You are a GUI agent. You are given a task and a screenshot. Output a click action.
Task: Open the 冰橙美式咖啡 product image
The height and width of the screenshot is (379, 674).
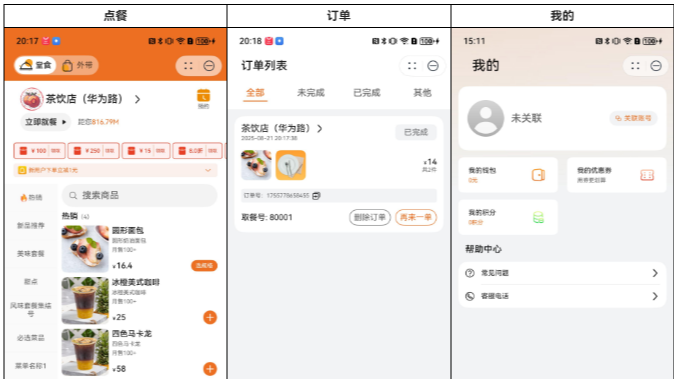click(85, 300)
